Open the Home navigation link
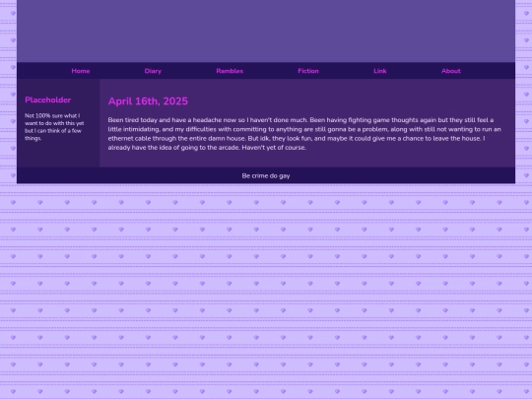The height and width of the screenshot is (399, 532). coord(81,71)
